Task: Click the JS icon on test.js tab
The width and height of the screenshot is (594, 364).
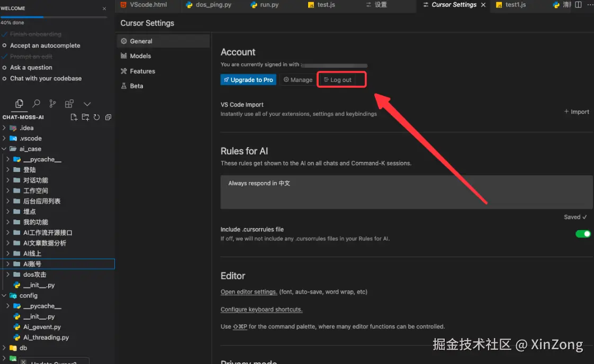Action: point(311,5)
